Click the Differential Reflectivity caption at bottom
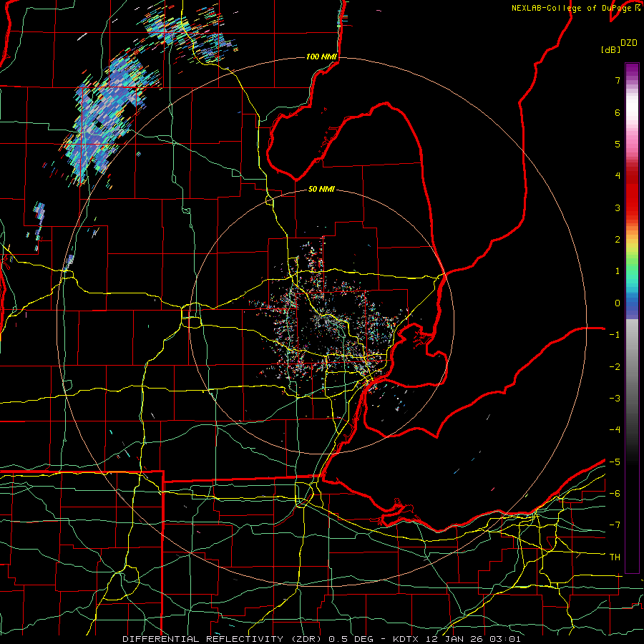This screenshot has width=644, height=644. (x=321, y=639)
